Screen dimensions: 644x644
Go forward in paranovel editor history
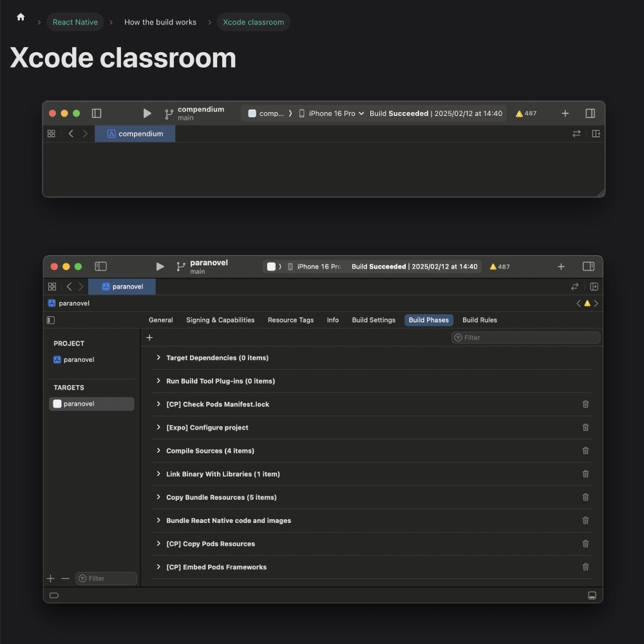click(x=81, y=287)
